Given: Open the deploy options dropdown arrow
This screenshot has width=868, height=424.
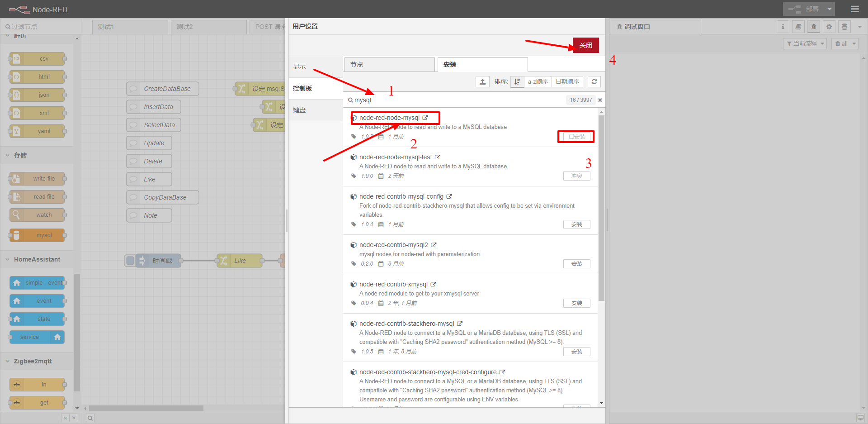Looking at the screenshot, I should point(830,9).
